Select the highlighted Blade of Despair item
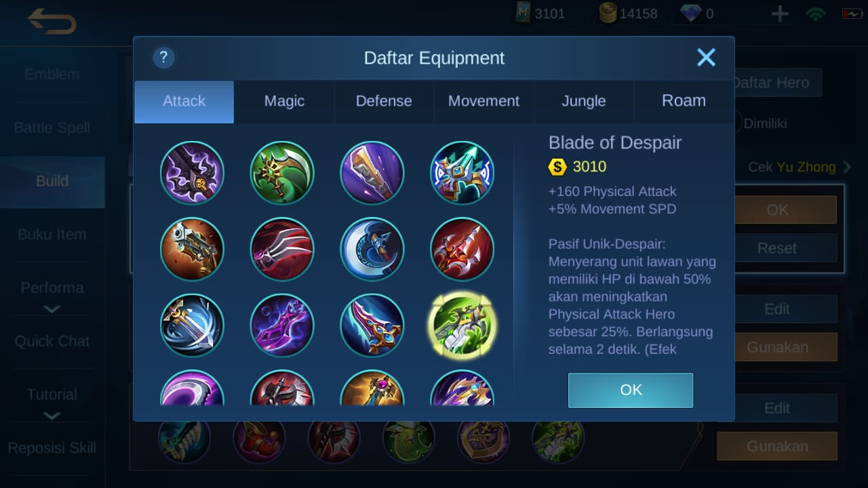The height and width of the screenshot is (488, 868). coord(462,325)
